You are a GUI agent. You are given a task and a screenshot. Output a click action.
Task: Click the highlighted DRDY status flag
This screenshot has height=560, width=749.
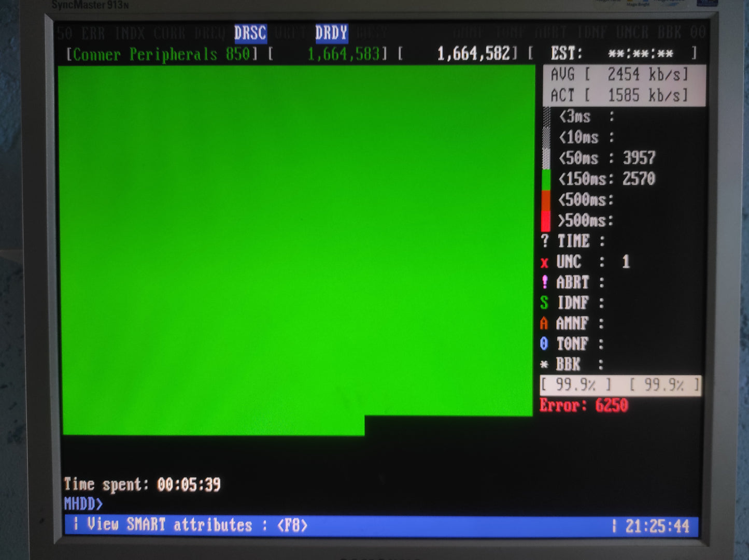click(x=331, y=34)
